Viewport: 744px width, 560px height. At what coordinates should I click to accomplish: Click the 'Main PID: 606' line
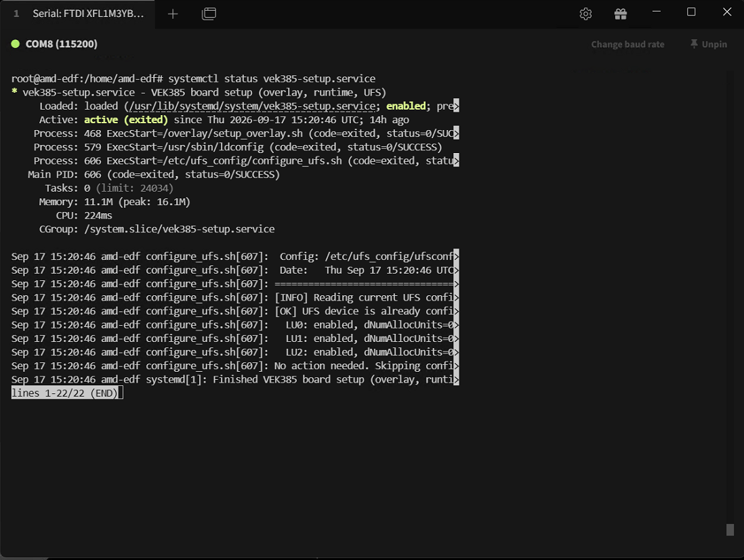coord(154,175)
